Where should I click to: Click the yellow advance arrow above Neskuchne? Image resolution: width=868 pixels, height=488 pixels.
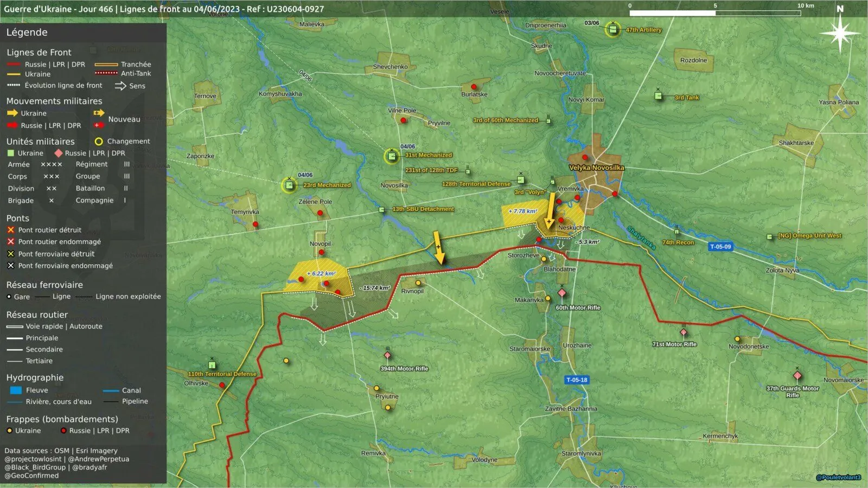tap(551, 210)
